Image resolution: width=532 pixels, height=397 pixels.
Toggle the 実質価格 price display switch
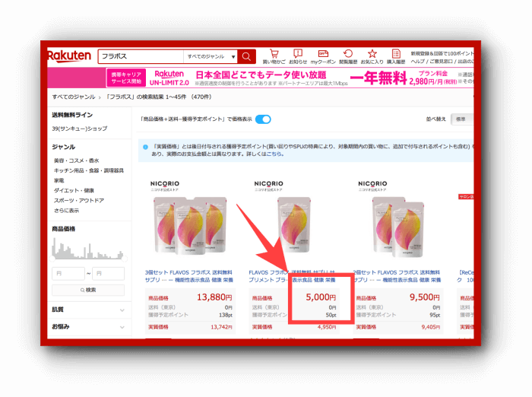tap(263, 119)
